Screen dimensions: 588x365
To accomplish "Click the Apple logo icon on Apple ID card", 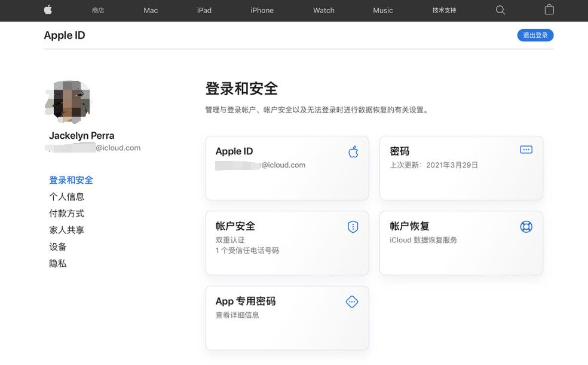I will pos(353,151).
